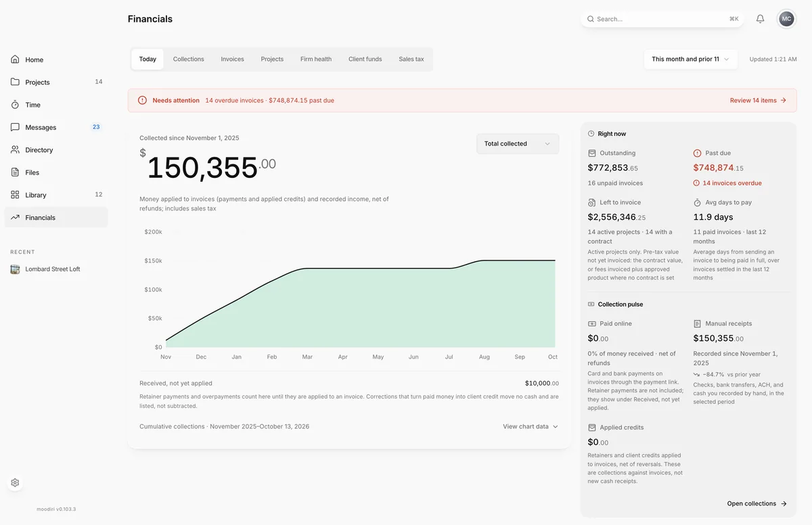The height and width of the screenshot is (525, 812).
Task: Click Review 14 items link
Action: point(758,100)
